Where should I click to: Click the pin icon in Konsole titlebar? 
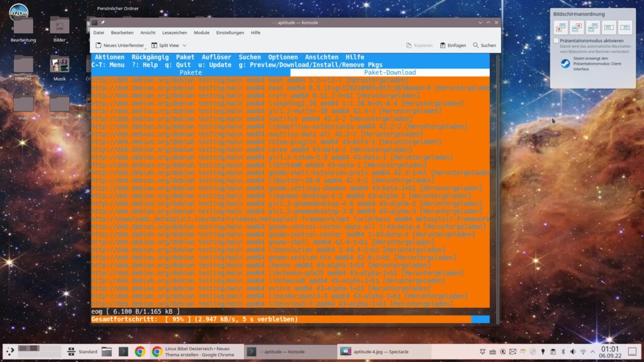(x=103, y=23)
